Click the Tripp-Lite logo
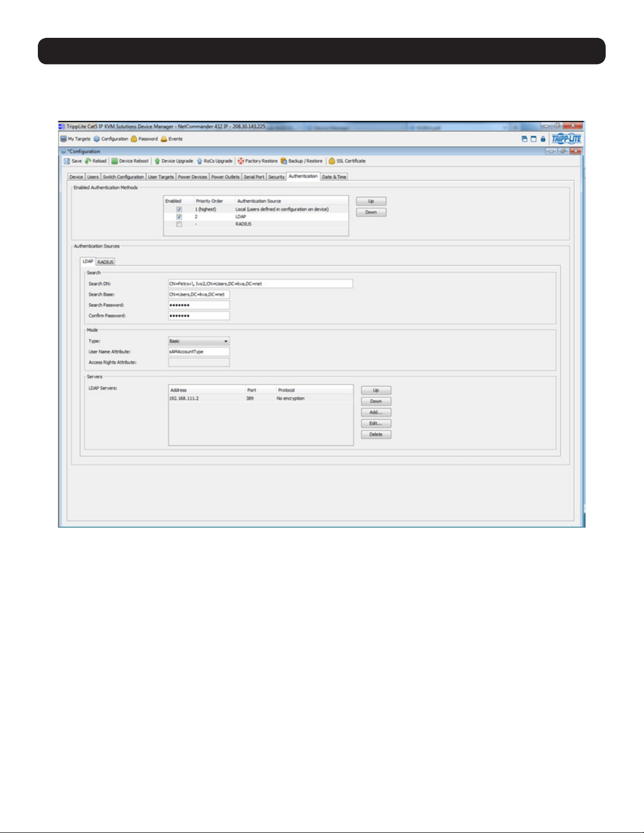 566,139
